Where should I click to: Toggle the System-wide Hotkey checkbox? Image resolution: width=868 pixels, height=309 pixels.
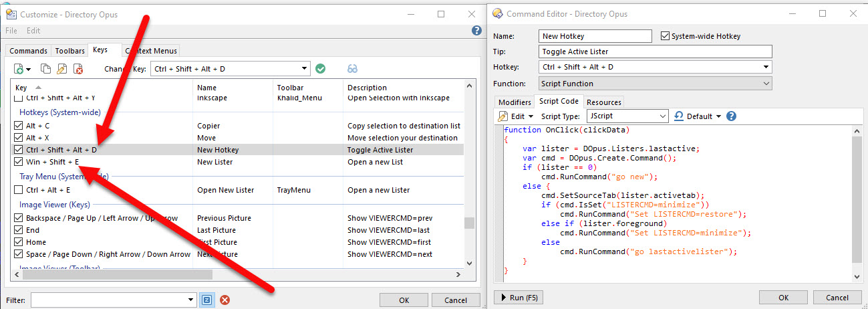pyautogui.click(x=665, y=36)
